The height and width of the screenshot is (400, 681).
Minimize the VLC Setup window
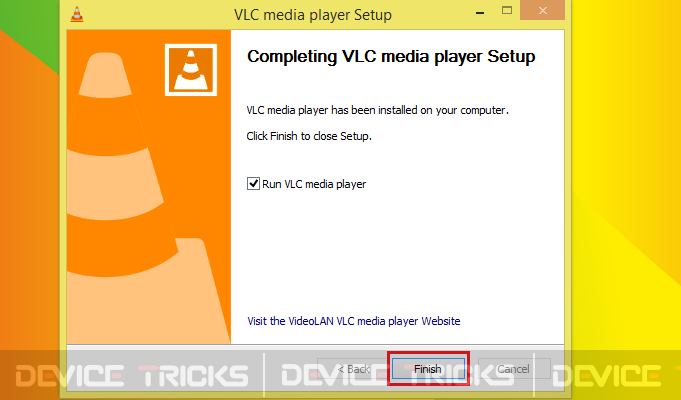point(480,13)
